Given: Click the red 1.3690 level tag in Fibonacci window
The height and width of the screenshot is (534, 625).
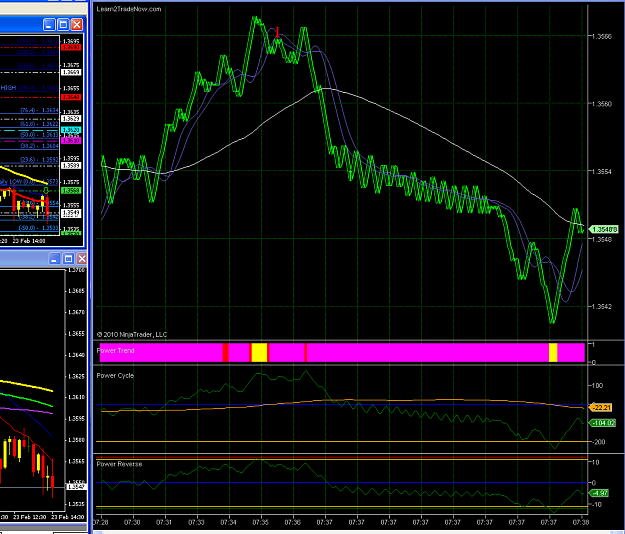Looking at the screenshot, I should point(71,47).
